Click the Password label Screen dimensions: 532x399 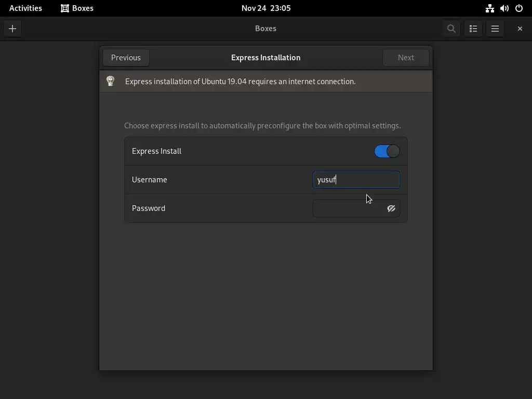pos(148,208)
